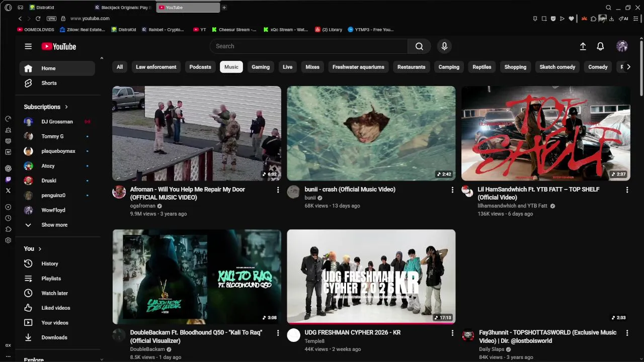Click the Opera GX logo menu

click(x=8, y=8)
